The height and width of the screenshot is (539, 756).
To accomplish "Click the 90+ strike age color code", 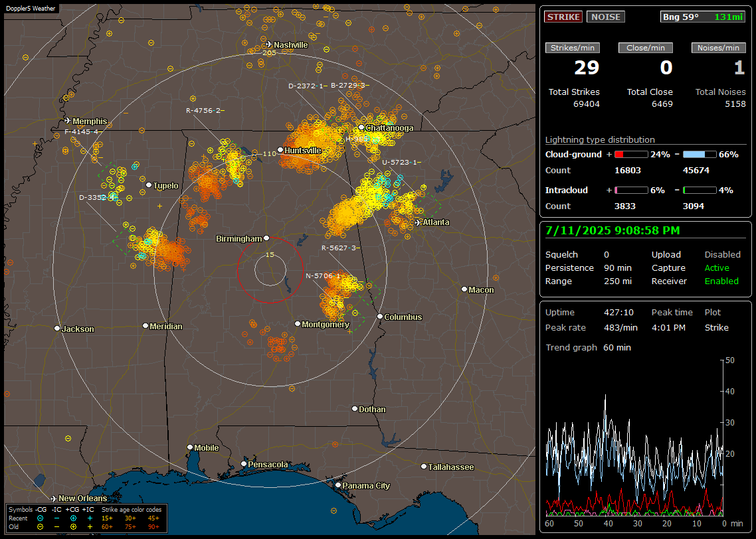I will [x=153, y=527].
